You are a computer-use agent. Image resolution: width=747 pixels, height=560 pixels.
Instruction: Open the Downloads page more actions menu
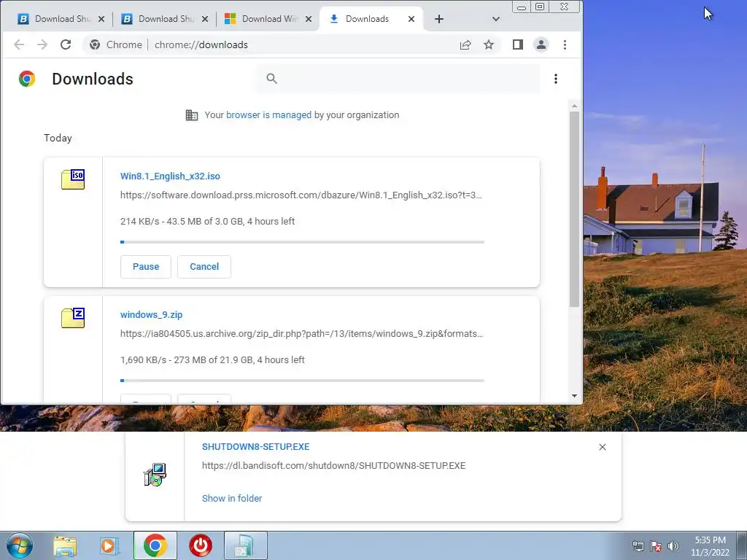555,79
